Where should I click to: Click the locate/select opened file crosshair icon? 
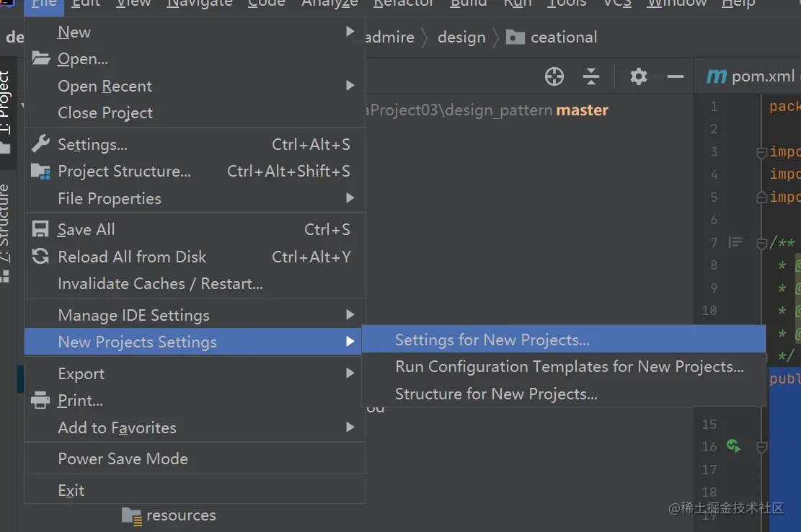click(x=554, y=76)
